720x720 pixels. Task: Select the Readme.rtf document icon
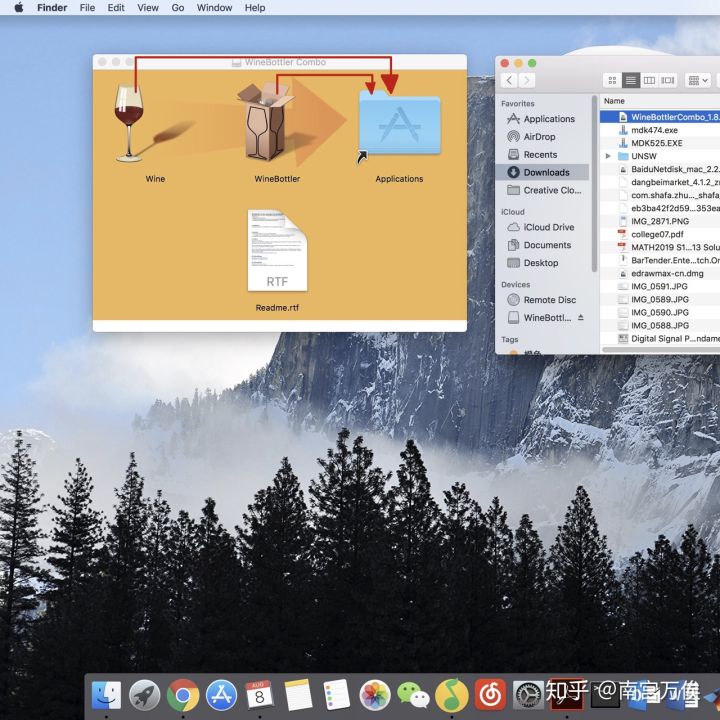[x=277, y=250]
